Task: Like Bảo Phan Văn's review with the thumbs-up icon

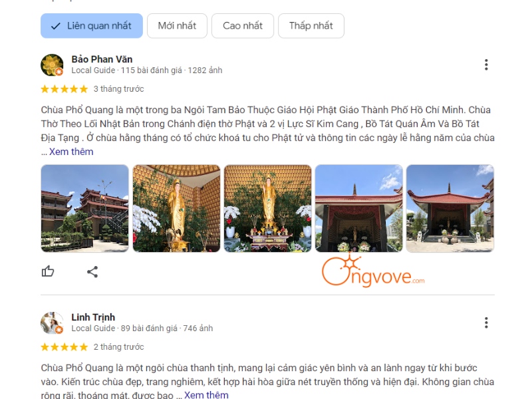Action: pyautogui.click(x=47, y=271)
